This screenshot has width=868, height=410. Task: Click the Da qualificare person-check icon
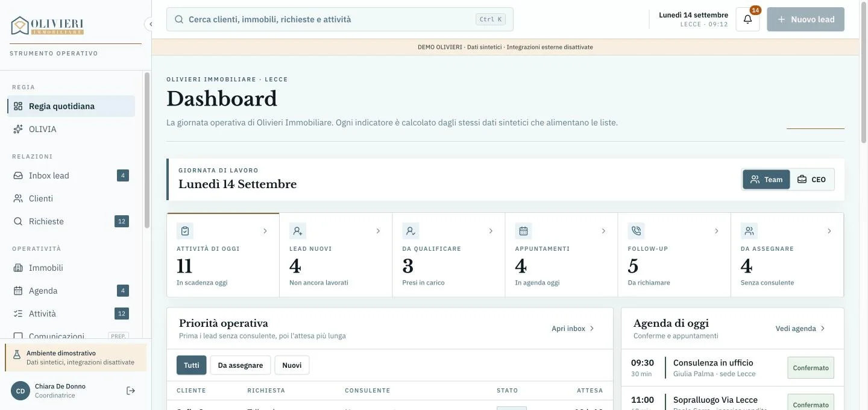click(410, 231)
